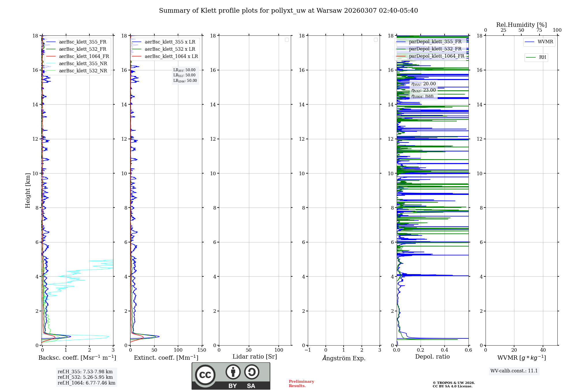577x392 pixels.
Task: Click the summary plot title text
Action: 288,11
